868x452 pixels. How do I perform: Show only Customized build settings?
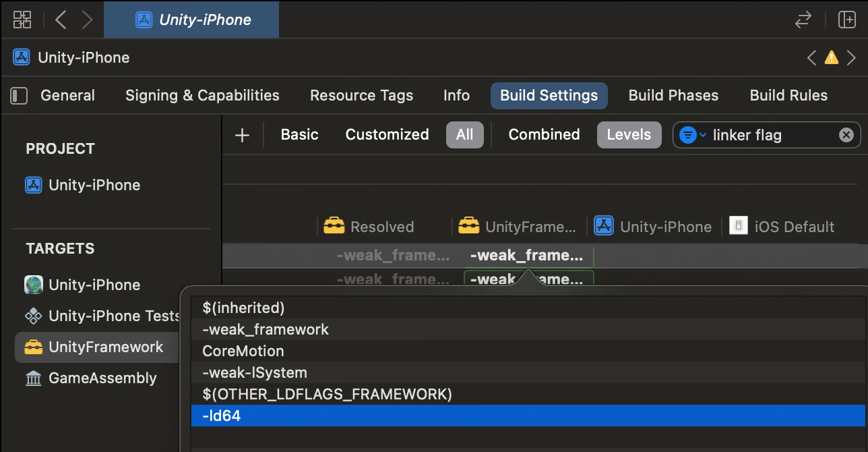387,135
